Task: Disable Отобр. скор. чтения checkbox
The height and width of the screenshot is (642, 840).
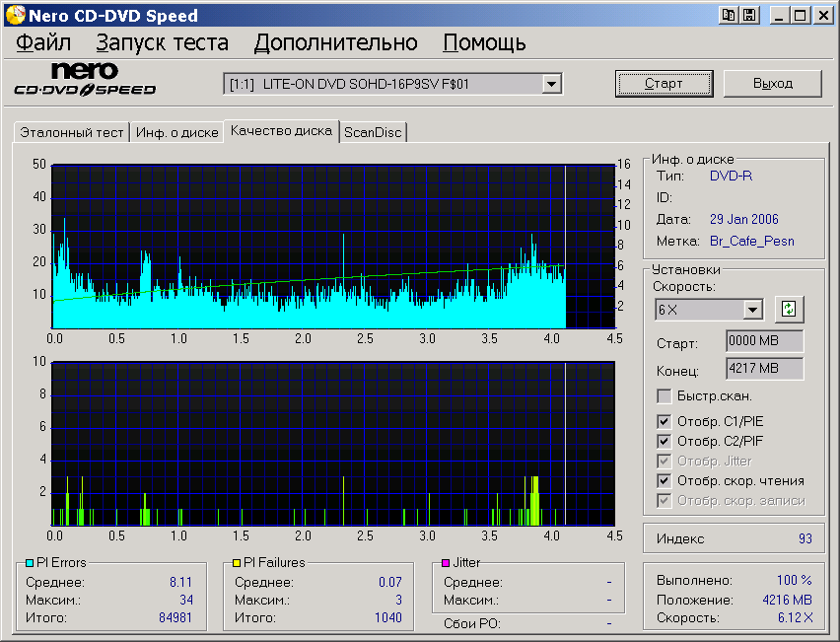Action: (x=665, y=480)
